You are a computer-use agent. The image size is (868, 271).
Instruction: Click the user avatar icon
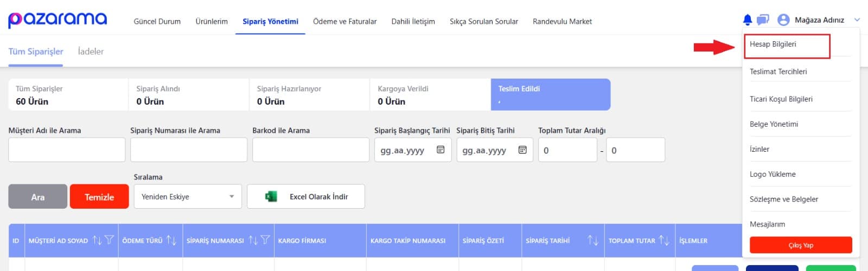tap(783, 20)
